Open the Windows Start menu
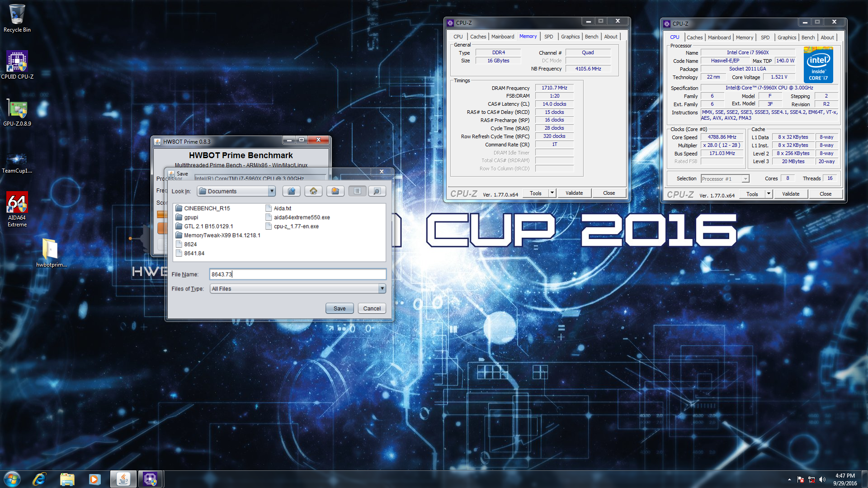868x488 pixels. [12, 479]
